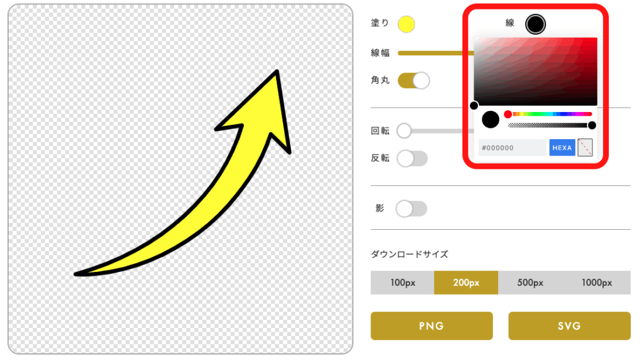Turn on the 影 shadow toggle
Image resolution: width=644 pixels, height=362 pixels.
click(411, 208)
